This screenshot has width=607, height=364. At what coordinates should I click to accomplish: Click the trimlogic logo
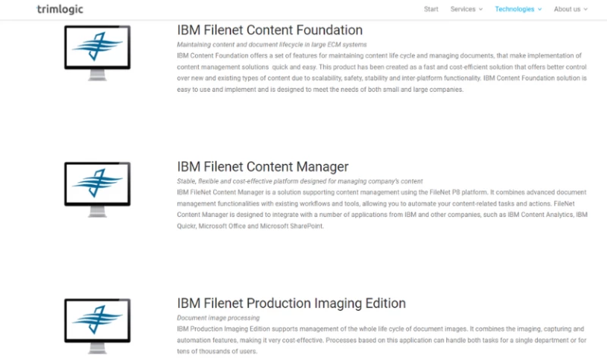[x=60, y=9]
